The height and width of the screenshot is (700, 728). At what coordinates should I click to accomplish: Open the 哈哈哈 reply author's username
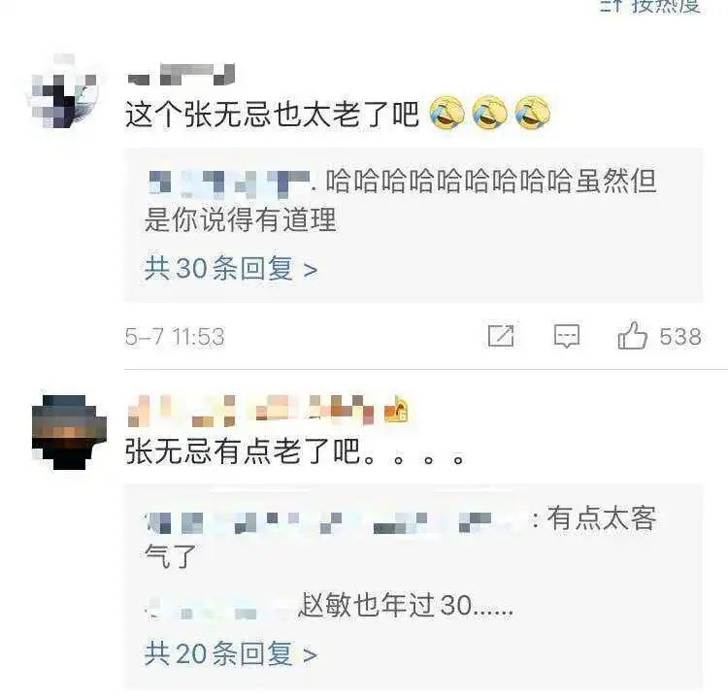pos(229,182)
